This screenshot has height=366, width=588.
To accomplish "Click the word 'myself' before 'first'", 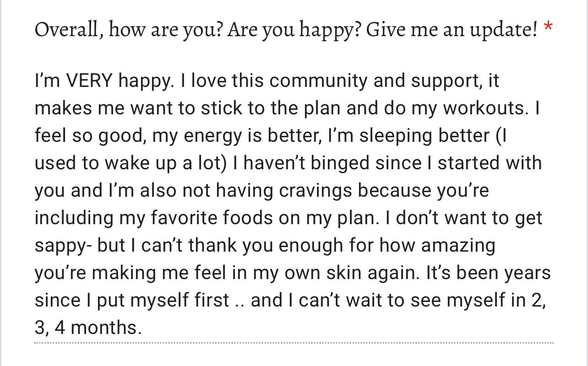I will tap(158, 300).
